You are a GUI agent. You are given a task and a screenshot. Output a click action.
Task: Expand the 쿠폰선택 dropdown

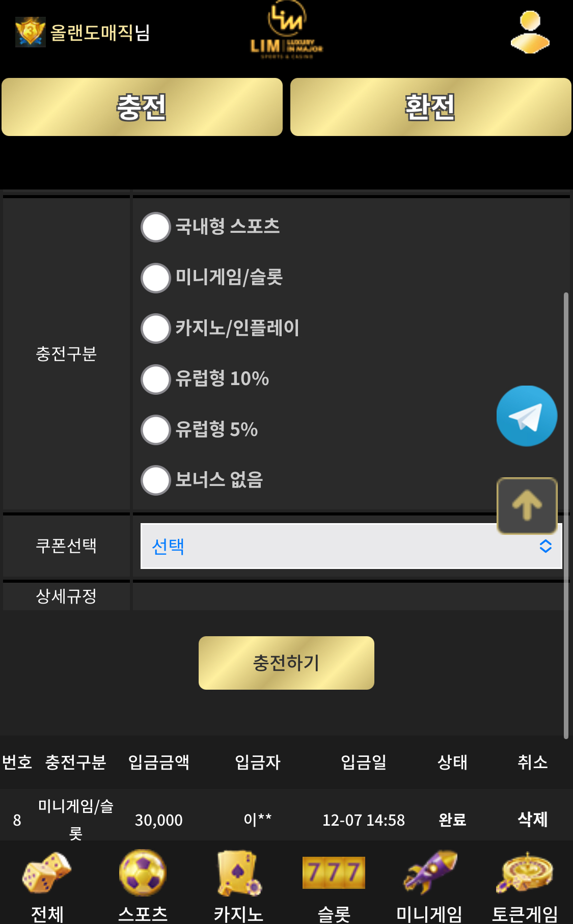[x=350, y=546]
